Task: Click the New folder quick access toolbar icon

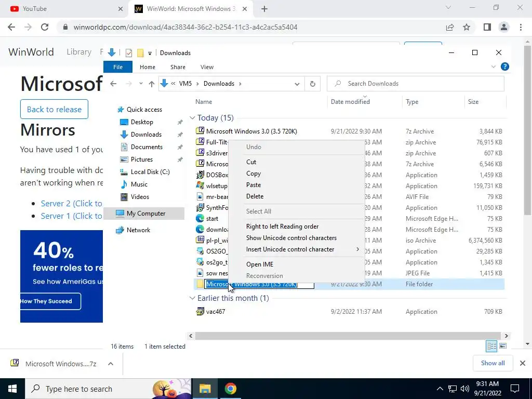Action: (140, 53)
